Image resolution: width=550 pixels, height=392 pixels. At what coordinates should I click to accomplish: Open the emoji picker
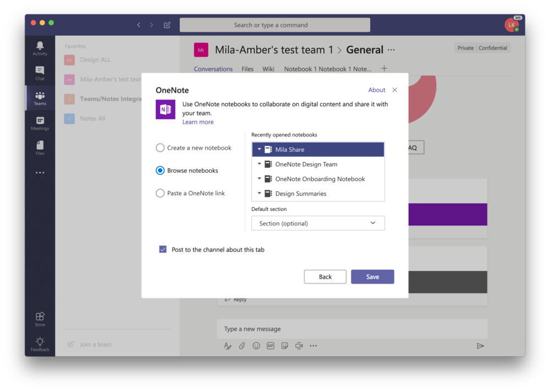(x=256, y=346)
